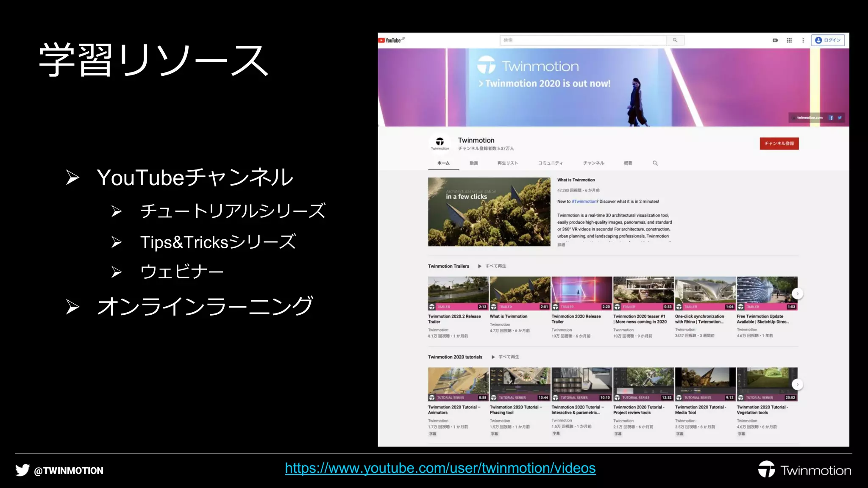Click the @TWINMOTION handle text

69,471
